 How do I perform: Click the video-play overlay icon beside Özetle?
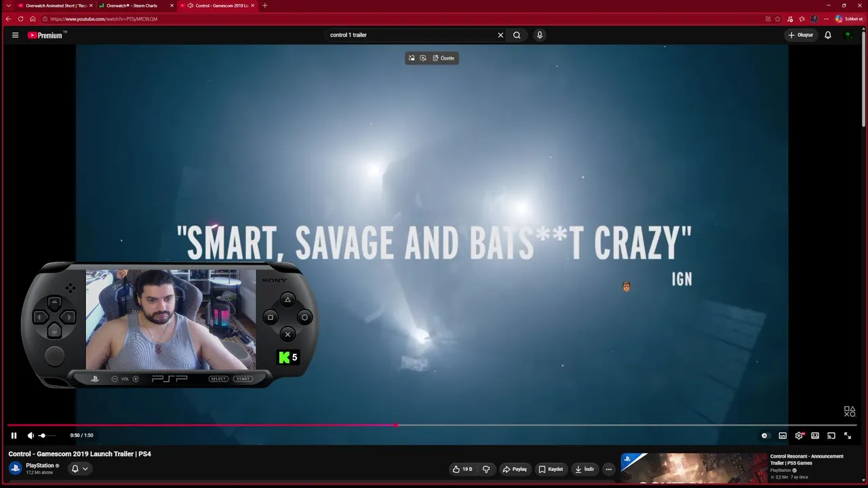pos(423,58)
